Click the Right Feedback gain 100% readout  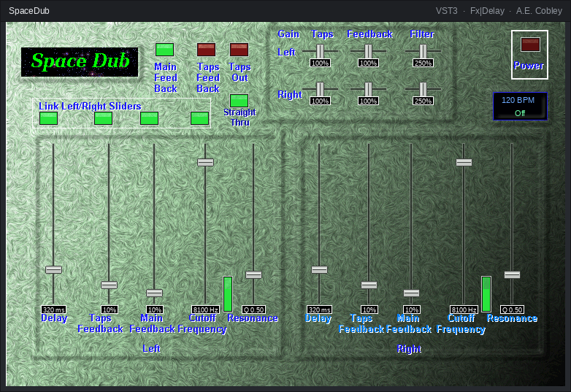click(369, 101)
